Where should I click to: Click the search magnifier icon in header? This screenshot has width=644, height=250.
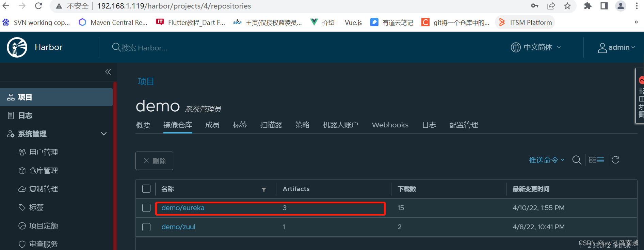(x=116, y=47)
